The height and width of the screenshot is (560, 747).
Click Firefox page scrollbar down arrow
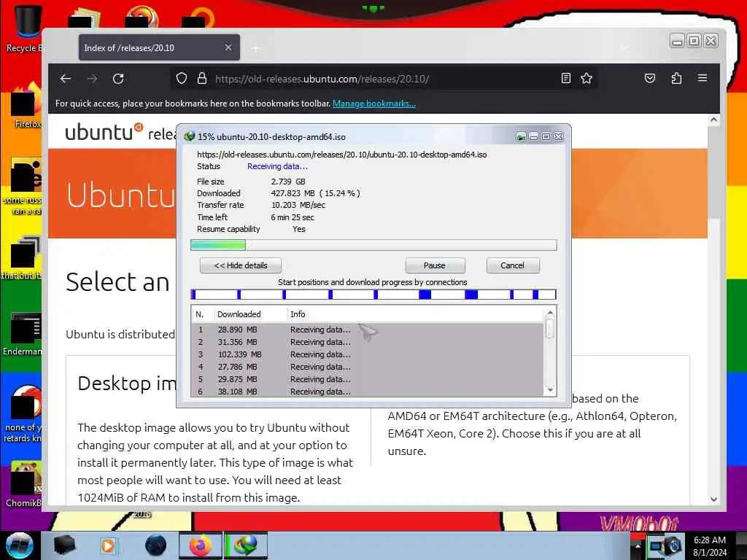tap(713, 499)
